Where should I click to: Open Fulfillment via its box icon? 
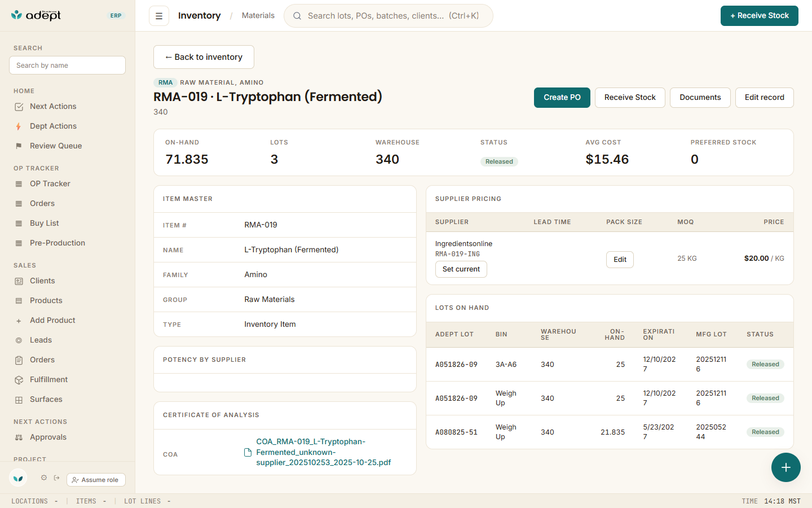(x=19, y=380)
